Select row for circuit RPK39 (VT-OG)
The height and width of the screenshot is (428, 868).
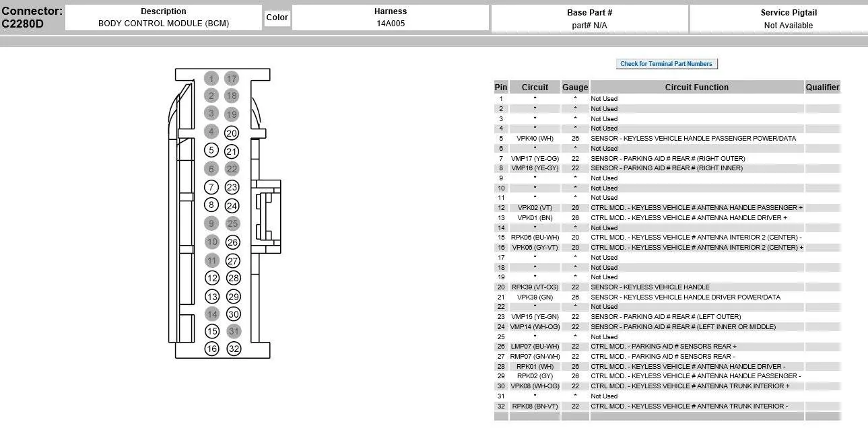pyautogui.click(x=667, y=287)
